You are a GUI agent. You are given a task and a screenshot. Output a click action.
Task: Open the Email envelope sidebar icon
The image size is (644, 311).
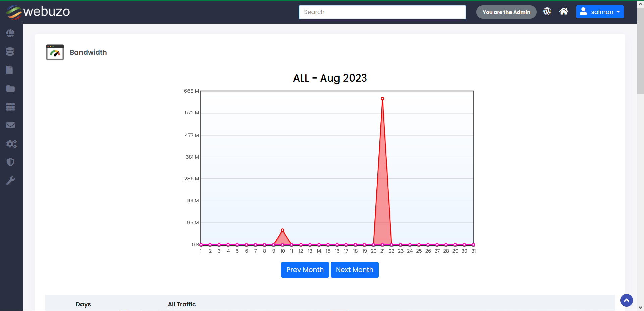[x=10, y=125]
